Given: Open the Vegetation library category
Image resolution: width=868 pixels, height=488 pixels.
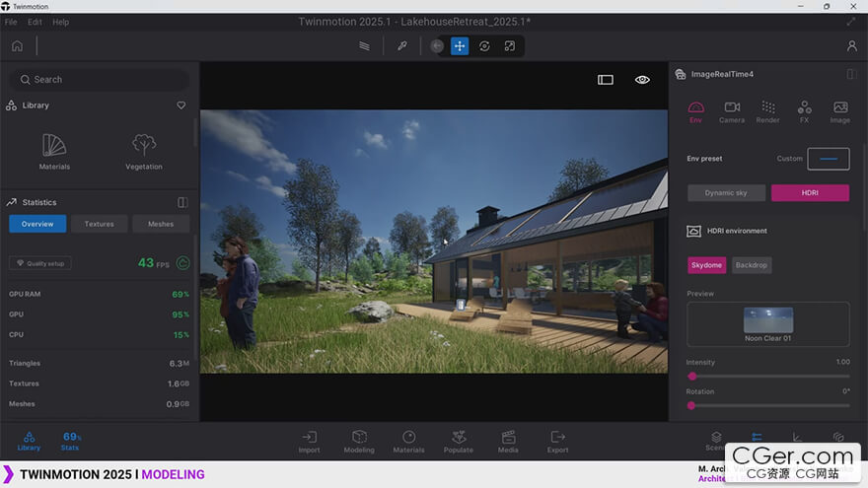Looking at the screenshot, I should click(144, 151).
